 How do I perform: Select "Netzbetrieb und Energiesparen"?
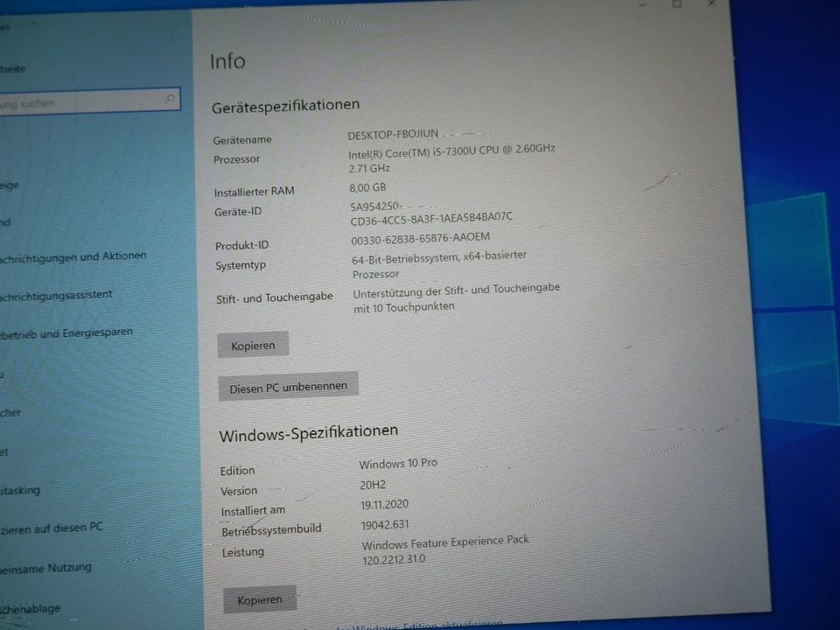coord(66,332)
